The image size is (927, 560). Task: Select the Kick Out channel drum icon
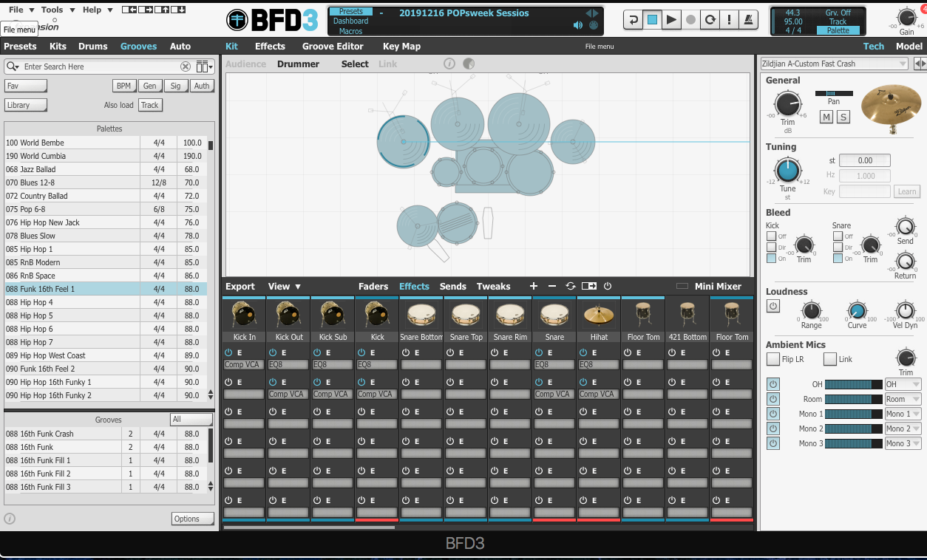point(288,315)
